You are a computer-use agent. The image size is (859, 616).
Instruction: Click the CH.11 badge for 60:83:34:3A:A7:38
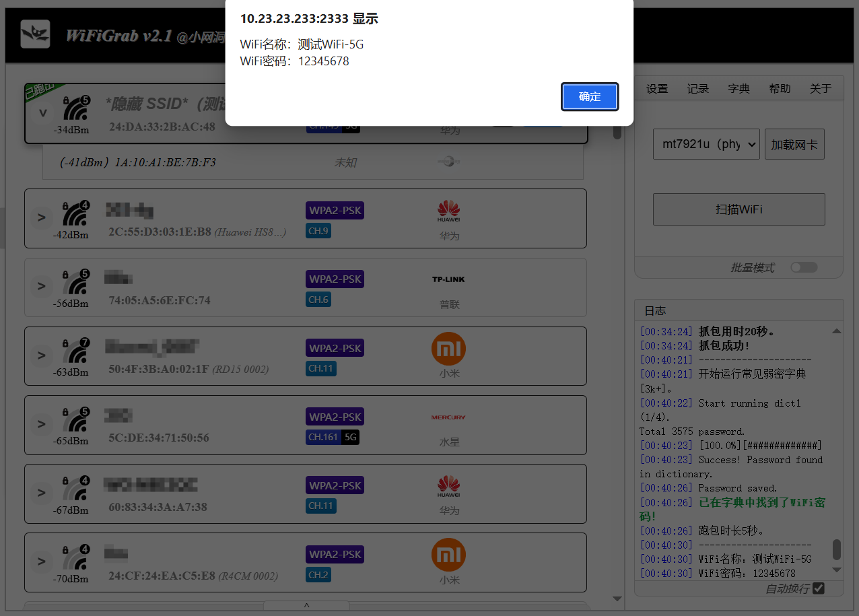(x=320, y=506)
